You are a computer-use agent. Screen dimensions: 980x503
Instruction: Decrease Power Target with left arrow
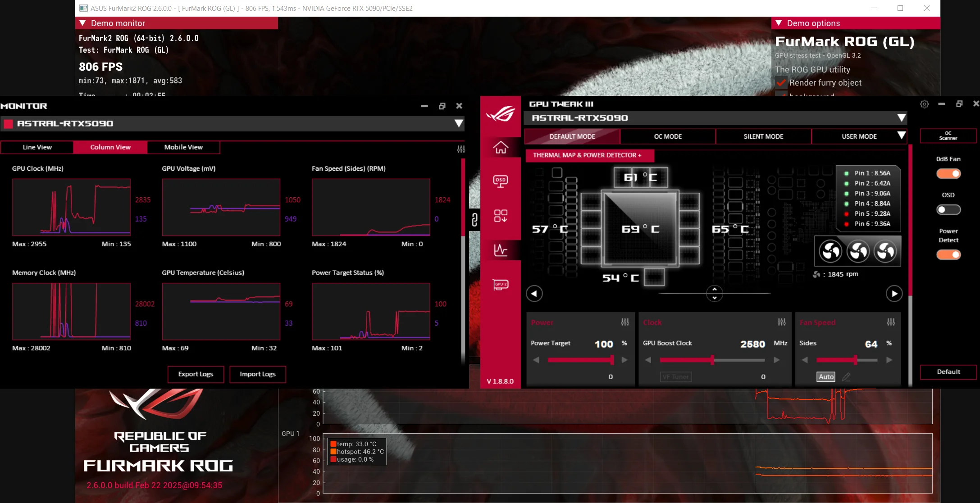pos(536,360)
